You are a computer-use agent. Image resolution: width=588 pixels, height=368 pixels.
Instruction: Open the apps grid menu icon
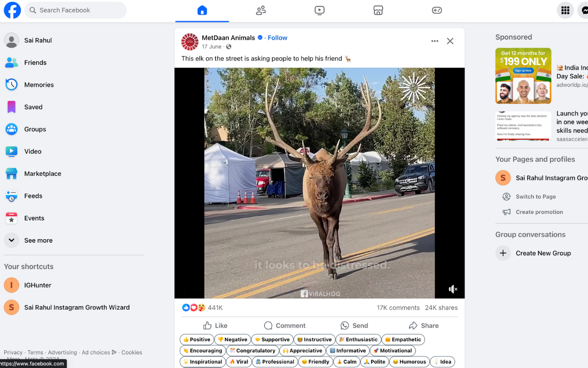565,10
